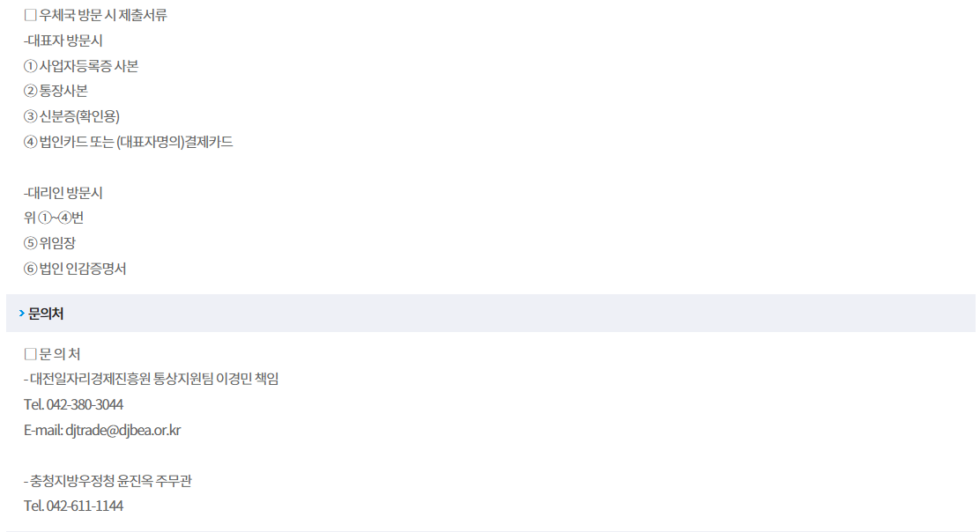Click the circled number one before 사업자등록증 사본
Viewport: 980px width, 532px height.
point(30,66)
